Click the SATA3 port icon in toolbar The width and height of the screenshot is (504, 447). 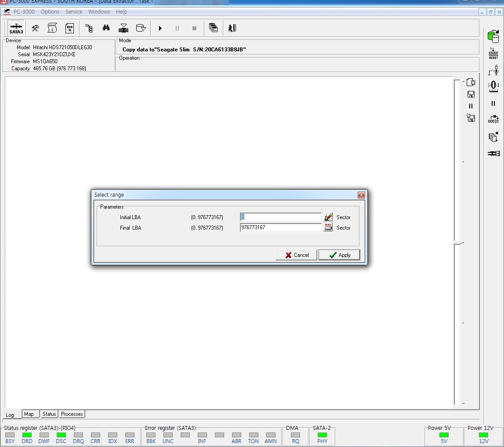[16, 28]
